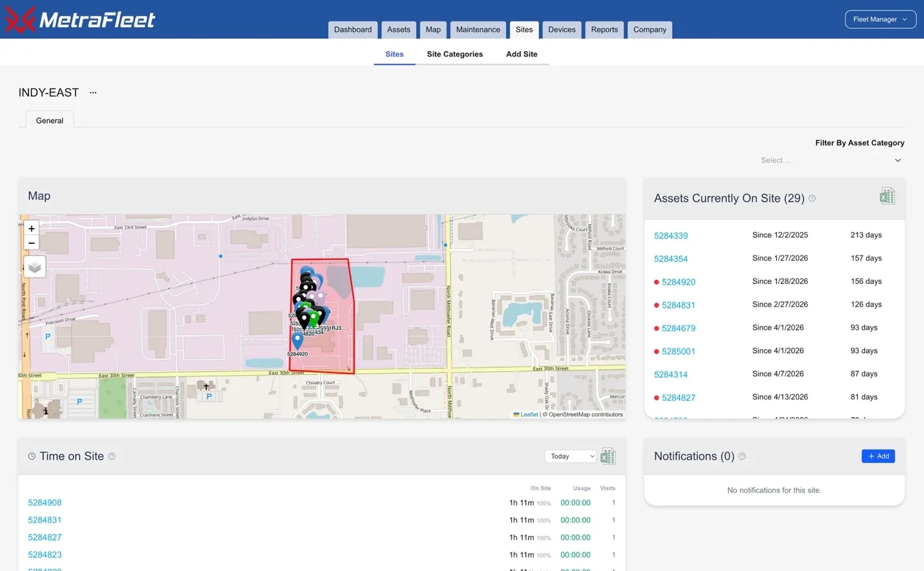Open asset 5284827 in on-site list

pos(678,398)
